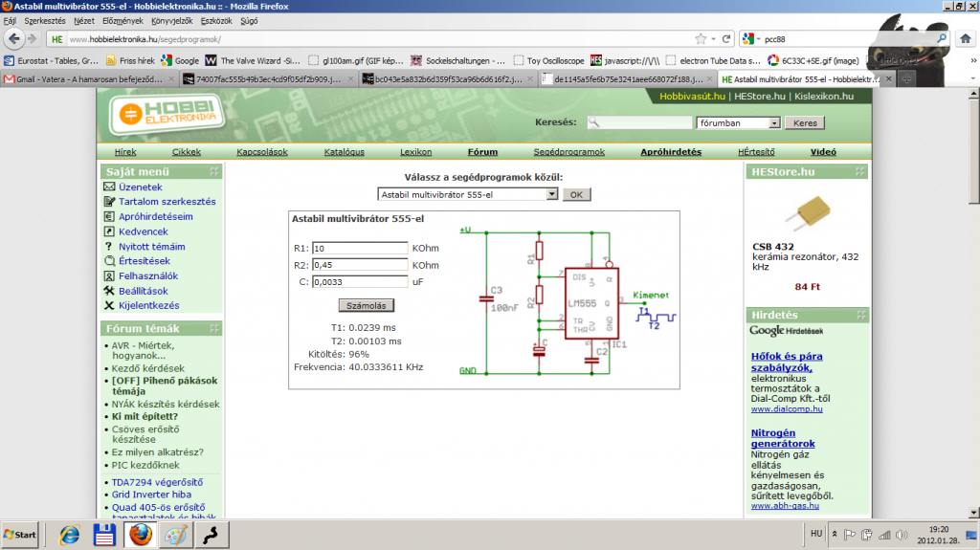Click the Számolás button
The height and width of the screenshot is (550, 980).
pyautogui.click(x=367, y=306)
